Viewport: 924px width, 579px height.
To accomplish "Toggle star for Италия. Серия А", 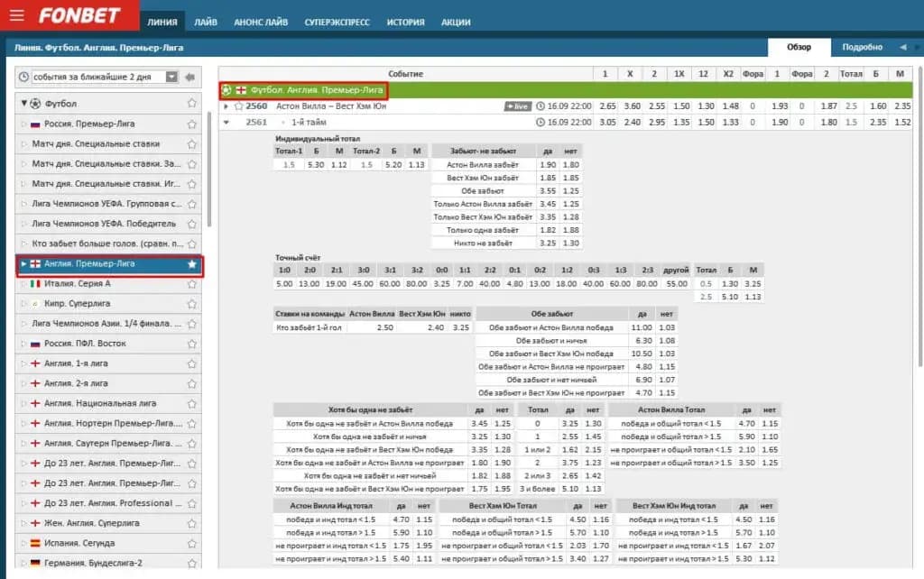I will 191,284.
